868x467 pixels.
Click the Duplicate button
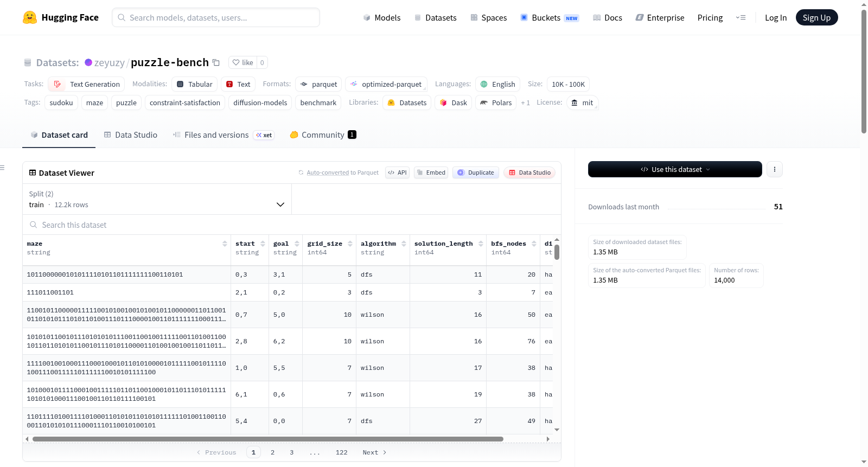point(476,172)
